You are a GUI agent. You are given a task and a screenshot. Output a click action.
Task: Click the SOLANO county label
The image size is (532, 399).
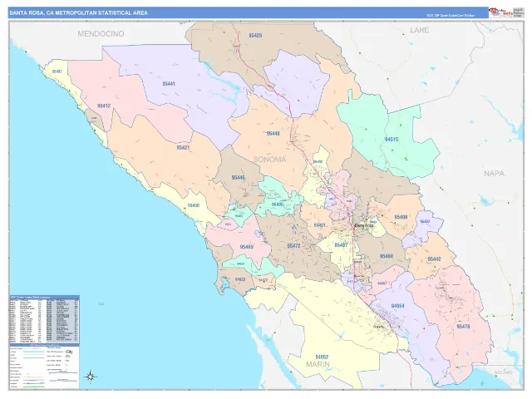click(503, 372)
